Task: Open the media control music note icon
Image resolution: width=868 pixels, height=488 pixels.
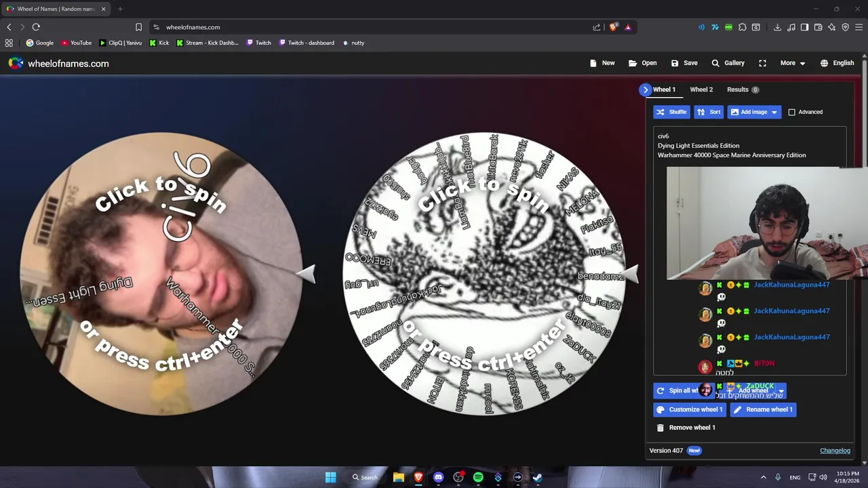Action: pyautogui.click(x=791, y=27)
